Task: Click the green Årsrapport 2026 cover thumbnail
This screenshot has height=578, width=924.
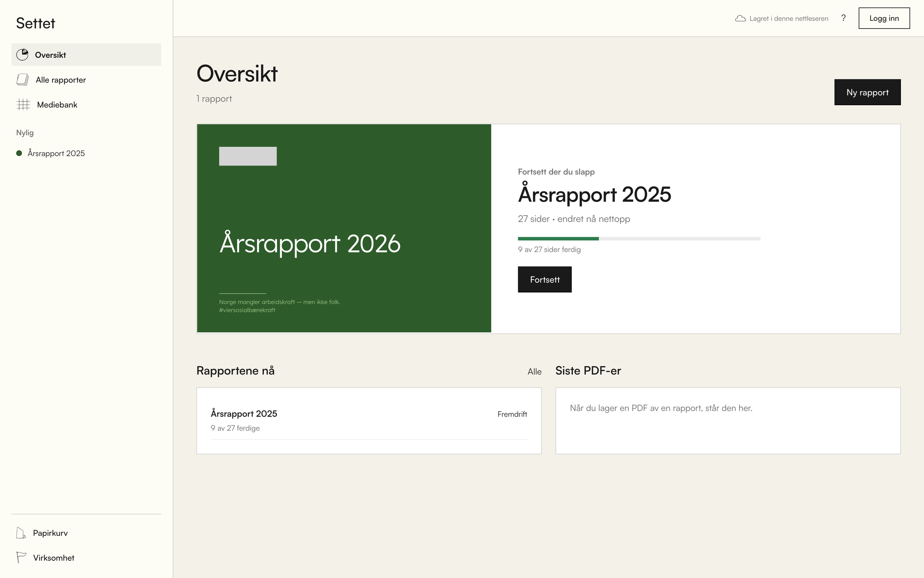Action: click(344, 228)
